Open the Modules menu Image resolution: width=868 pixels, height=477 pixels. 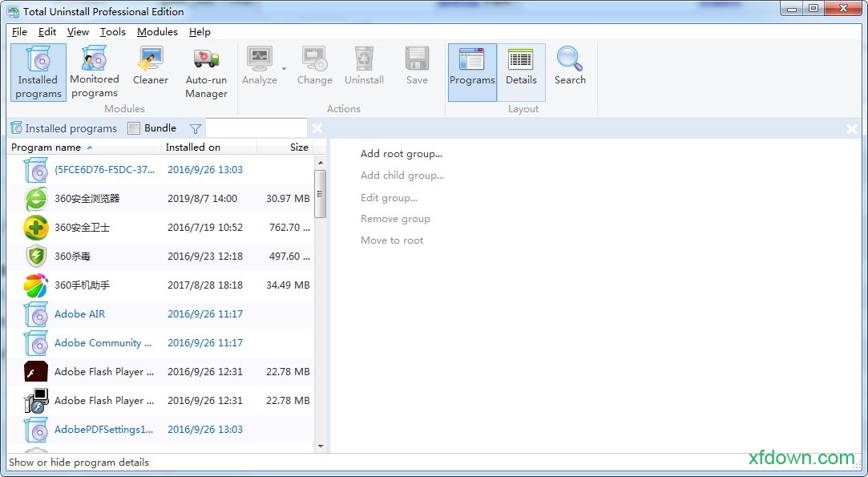(x=157, y=32)
